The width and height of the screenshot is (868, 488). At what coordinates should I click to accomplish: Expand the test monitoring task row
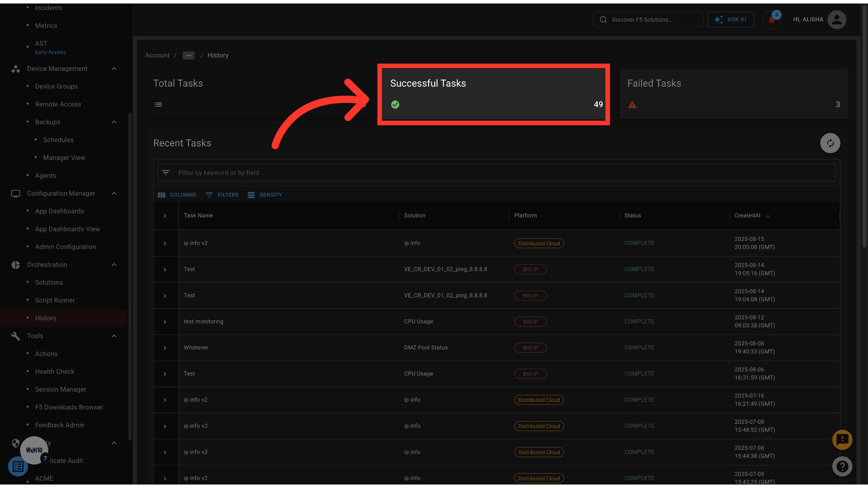coord(165,322)
